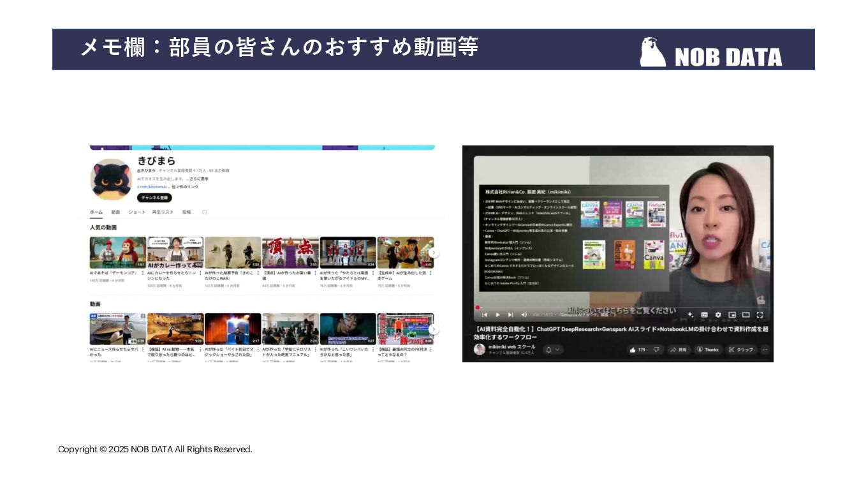The image size is (868, 488).
Task: Open the AIにニュース作らせたら video thumbnail
Action: click(x=117, y=329)
